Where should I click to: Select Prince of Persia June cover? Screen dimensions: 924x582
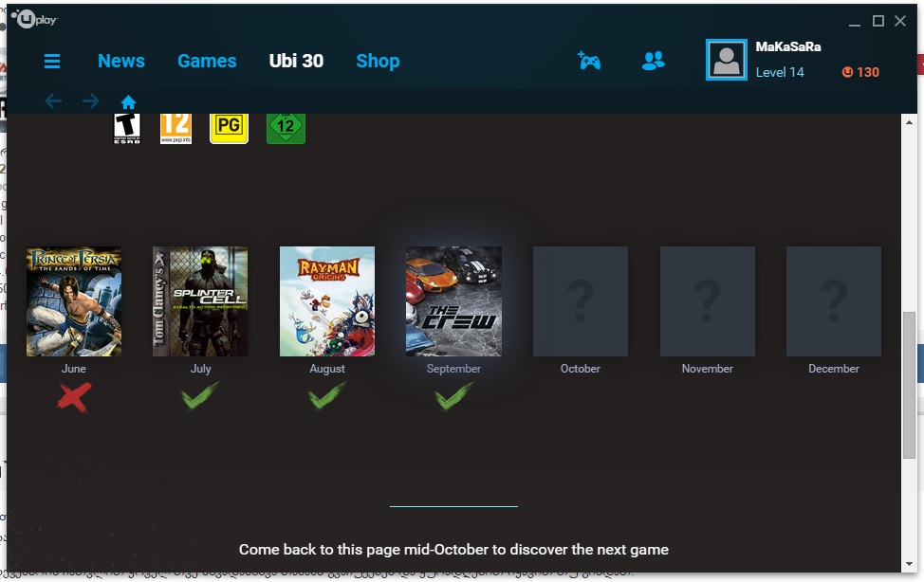coord(74,301)
